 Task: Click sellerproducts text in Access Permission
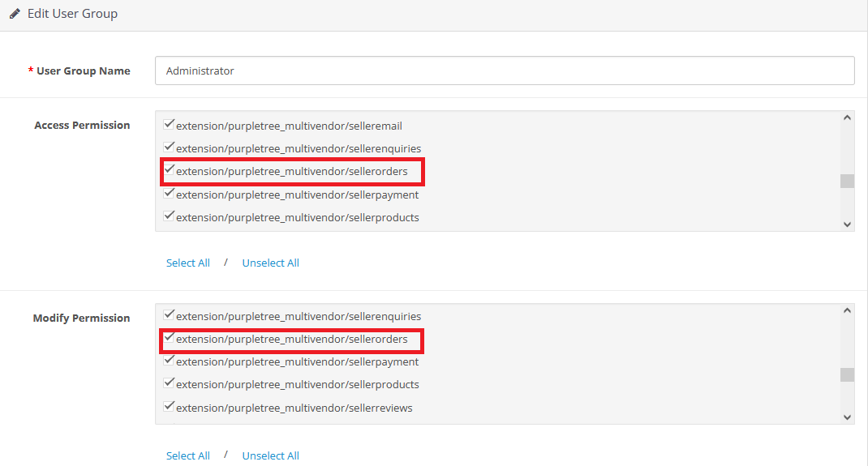click(297, 218)
